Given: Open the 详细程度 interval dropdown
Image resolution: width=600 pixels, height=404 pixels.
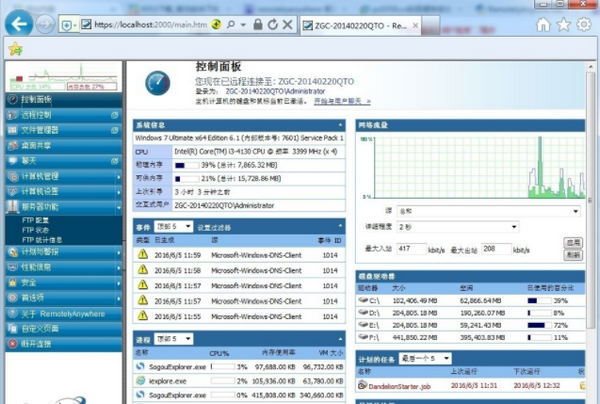Looking at the screenshot, I should click(x=460, y=227).
